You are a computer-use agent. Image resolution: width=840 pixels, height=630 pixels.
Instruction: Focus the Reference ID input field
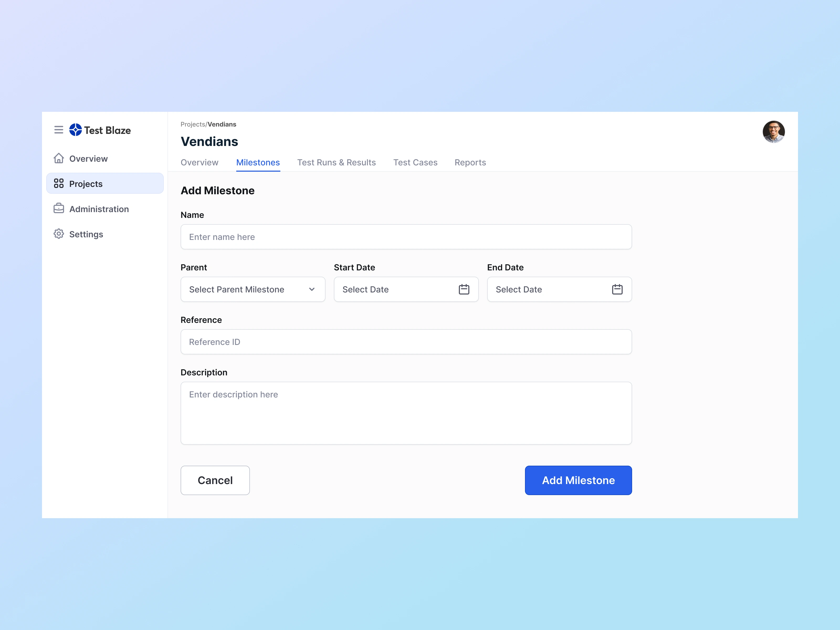[x=406, y=342]
